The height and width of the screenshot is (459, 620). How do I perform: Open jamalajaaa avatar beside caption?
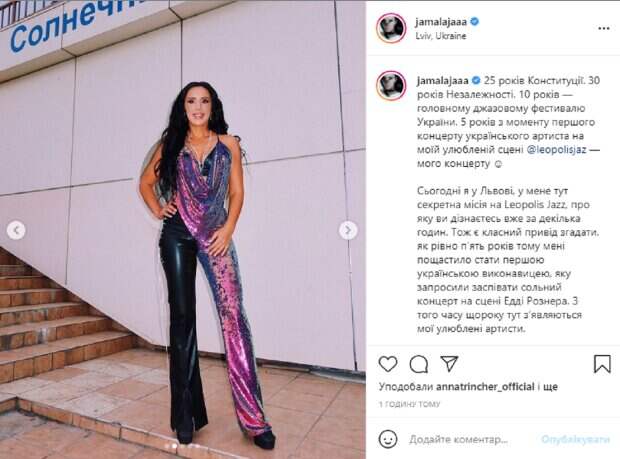(391, 86)
